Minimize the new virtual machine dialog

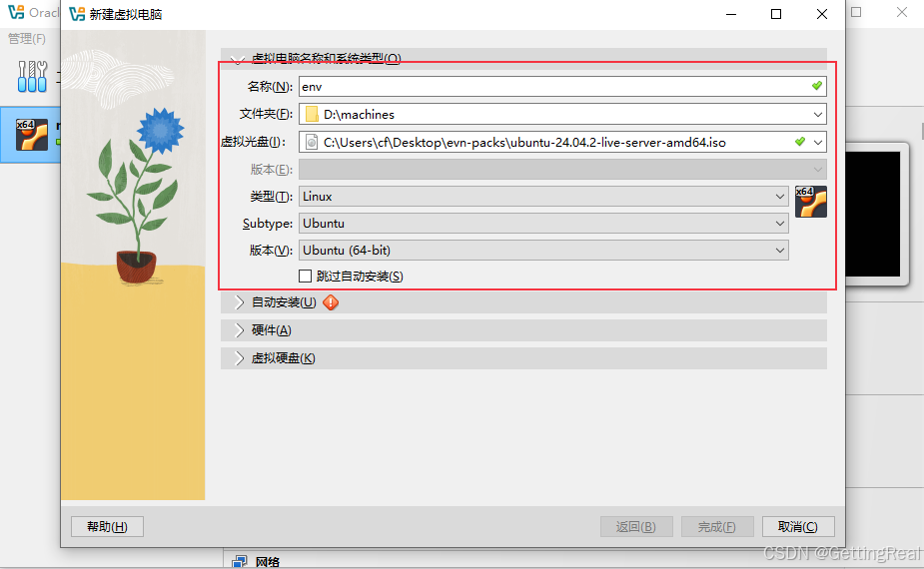click(x=731, y=14)
